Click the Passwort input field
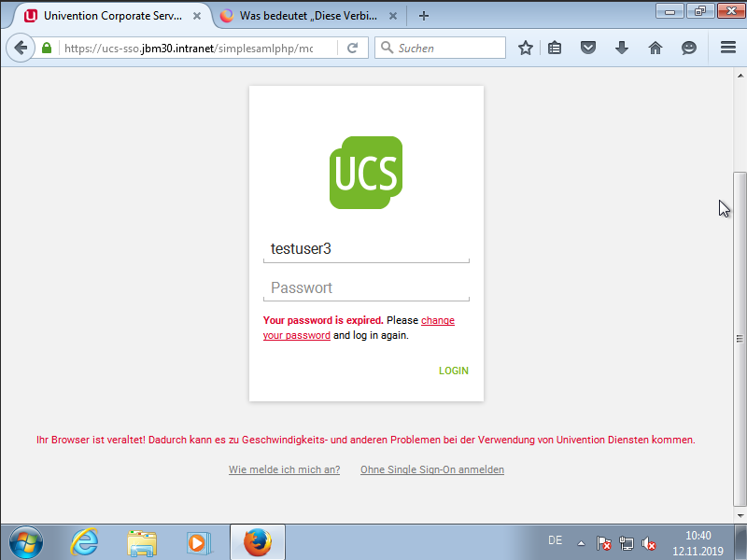 point(366,288)
